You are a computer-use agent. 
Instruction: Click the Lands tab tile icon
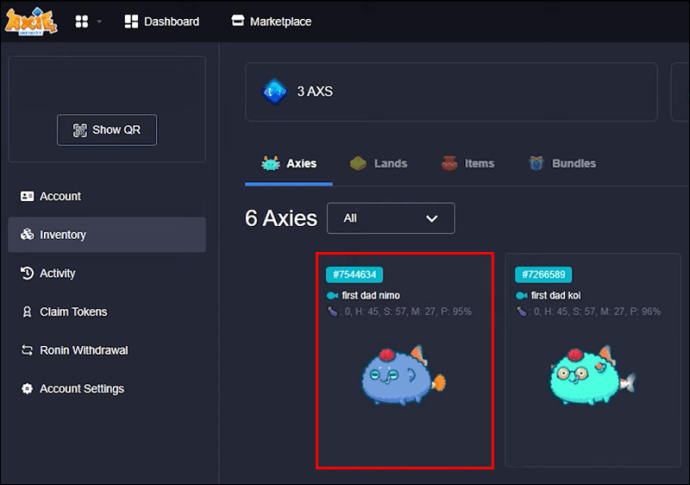(358, 164)
